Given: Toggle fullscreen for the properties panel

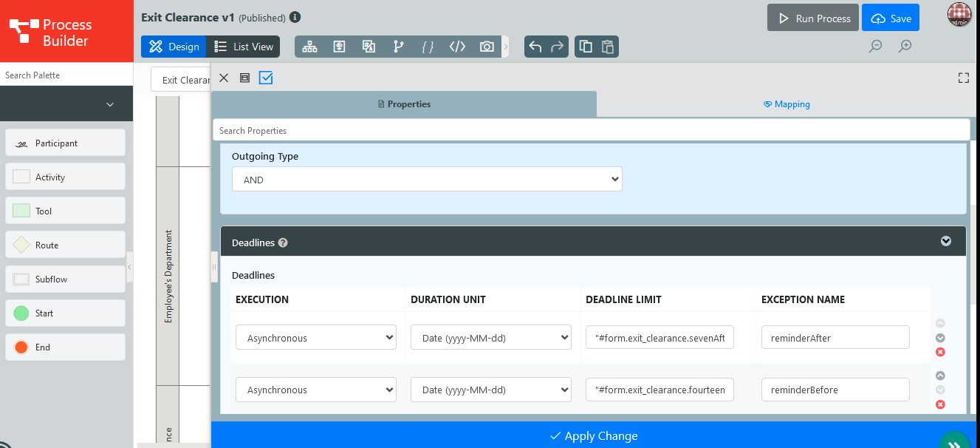Looking at the screenshot, I should 963,78.
